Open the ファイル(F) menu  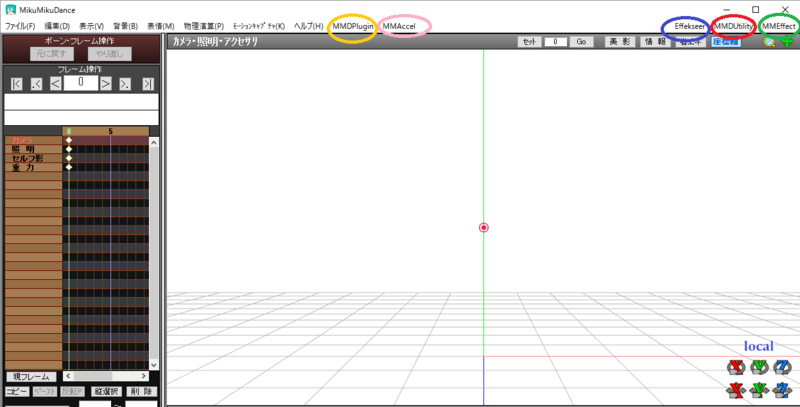pyautogui.click(x=20, y=26)
